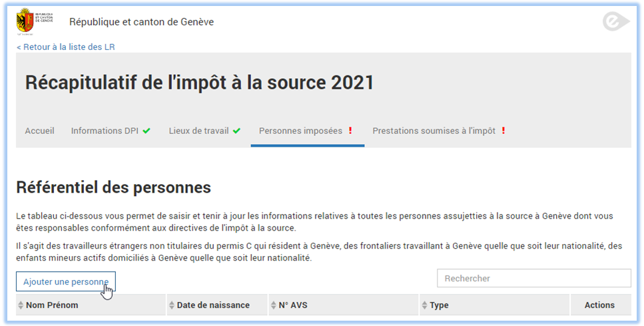Sort the Type column arrows

pyautogui.click(x=425, y=305)
